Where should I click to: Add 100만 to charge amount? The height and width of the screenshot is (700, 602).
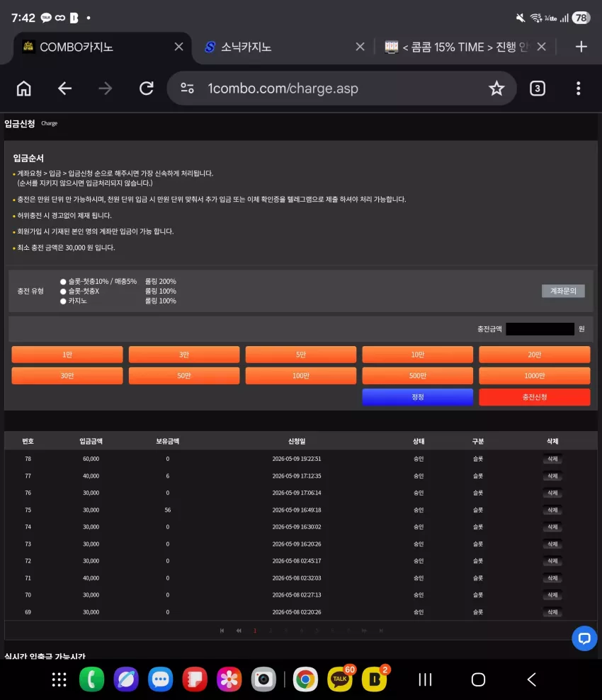pos(301,376)
